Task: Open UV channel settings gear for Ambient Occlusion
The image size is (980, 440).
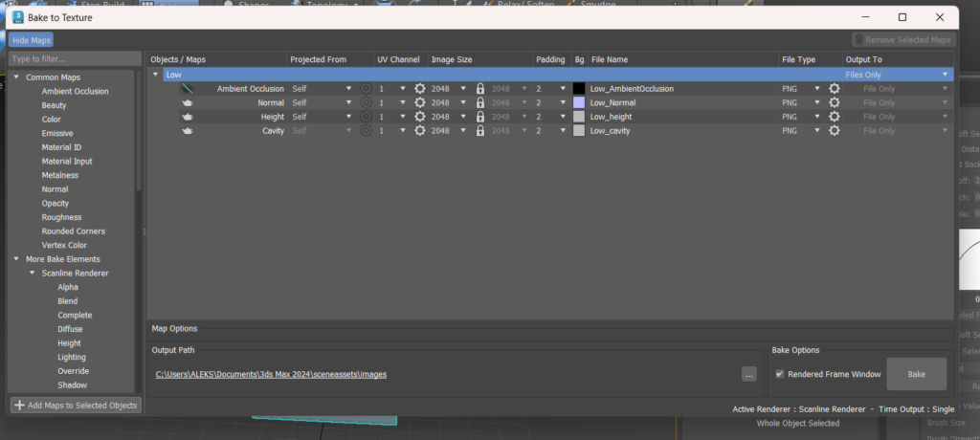Action: point(419,89)
